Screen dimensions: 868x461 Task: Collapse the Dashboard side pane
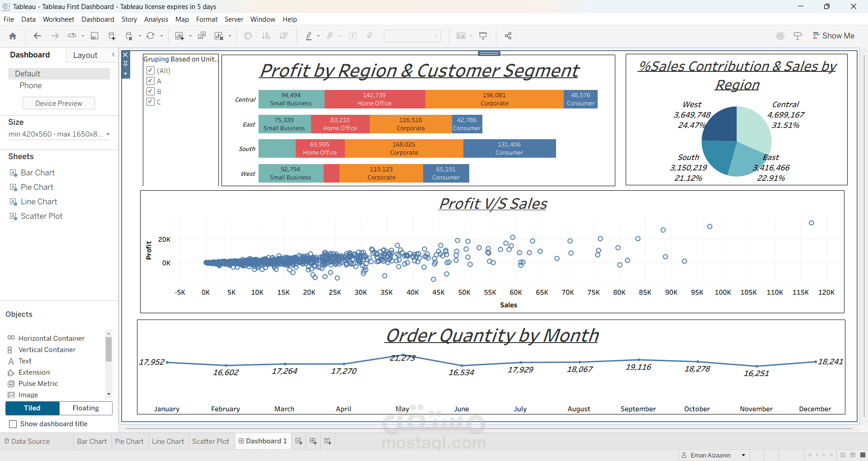coord(113,55)
